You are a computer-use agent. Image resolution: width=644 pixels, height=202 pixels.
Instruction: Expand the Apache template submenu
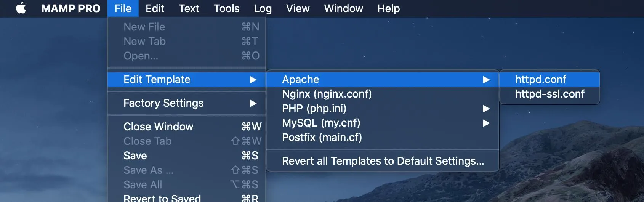383,79
